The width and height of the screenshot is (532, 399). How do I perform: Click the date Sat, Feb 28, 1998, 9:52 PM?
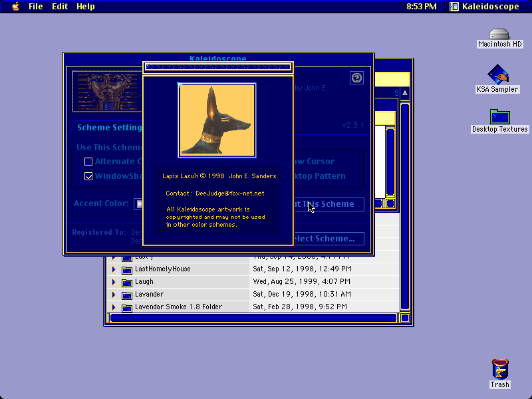pyautogui.click(x=300, y=307)
